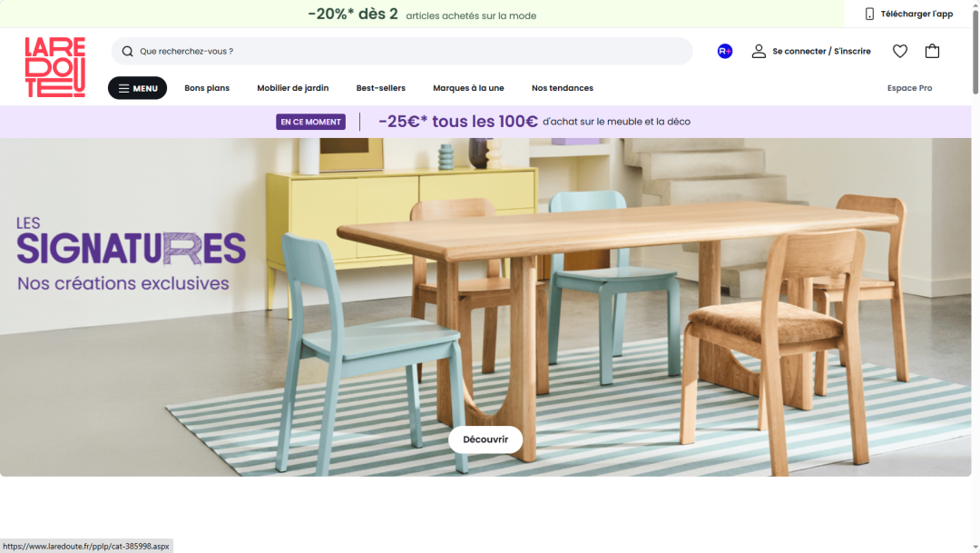Open the R+ loyalty badge icon

(x=724, y=51)
